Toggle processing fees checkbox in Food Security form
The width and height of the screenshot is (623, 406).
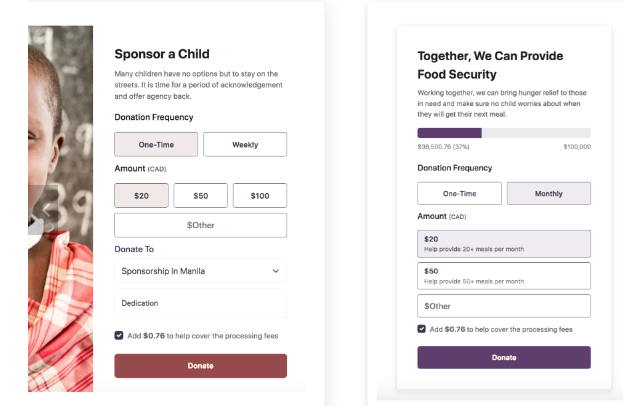coord(422,329)
